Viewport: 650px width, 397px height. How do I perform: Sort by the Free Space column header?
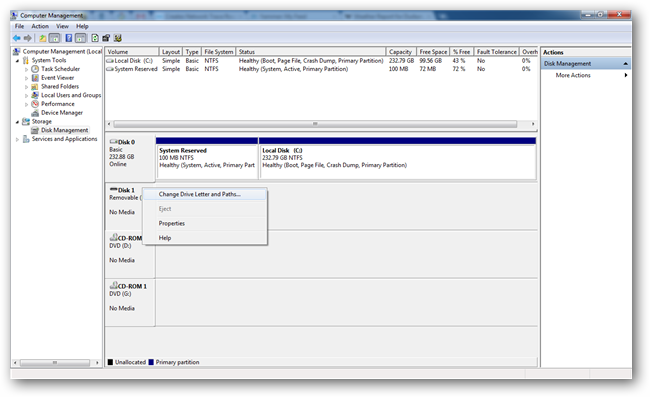[433, 52]
